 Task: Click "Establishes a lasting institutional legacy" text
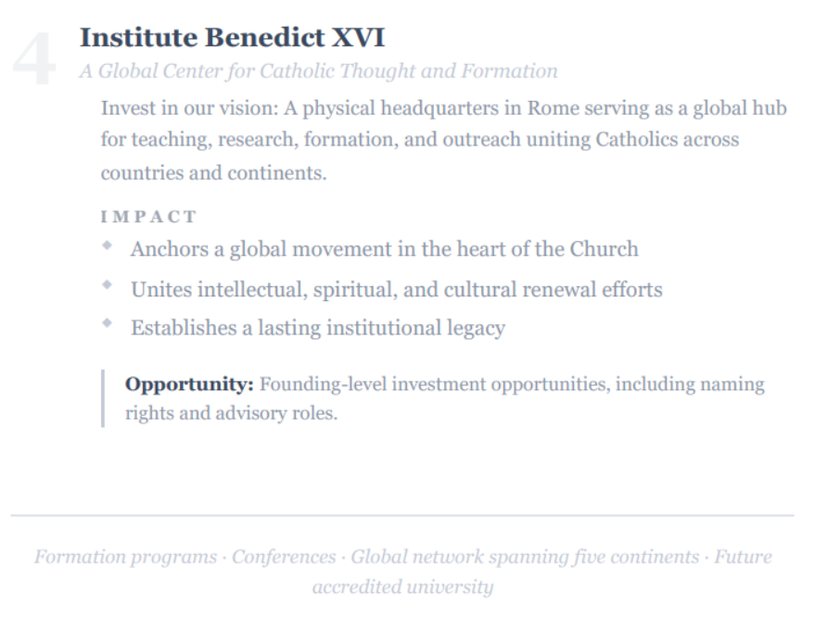tap(317, 328)
